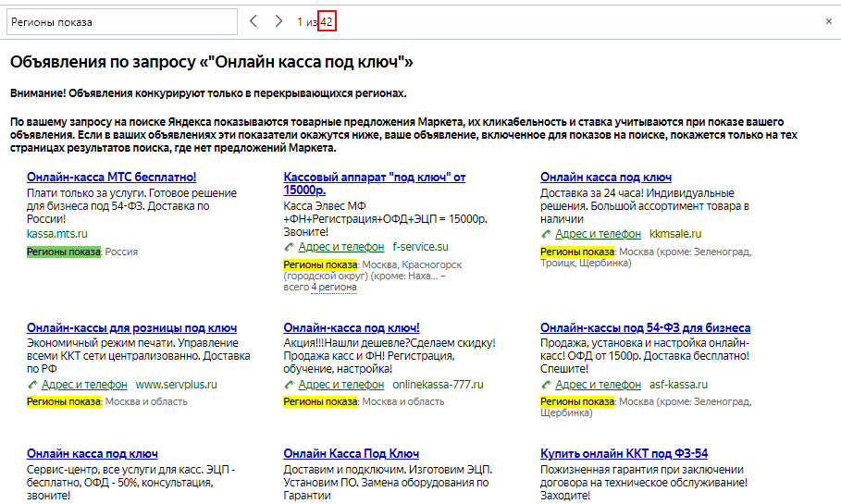Open ad "Онлайн-касса под ключ!"

tap(352, 327)
